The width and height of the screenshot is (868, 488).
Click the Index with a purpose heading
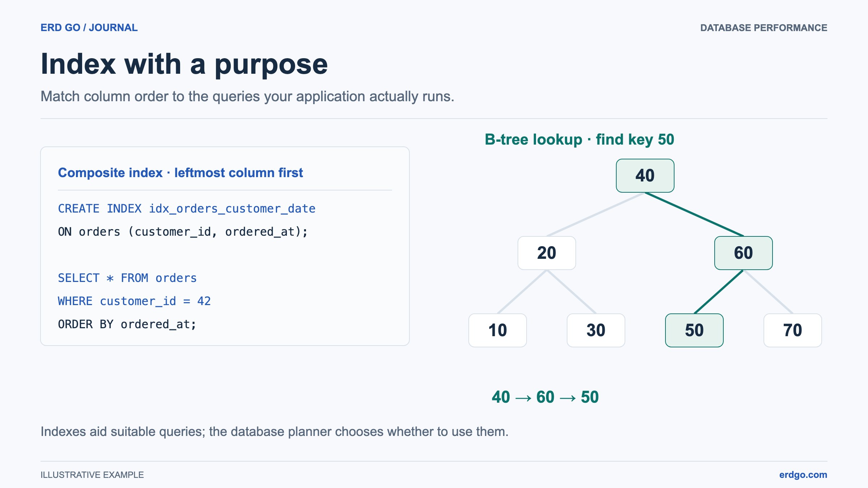click(184, 64)
